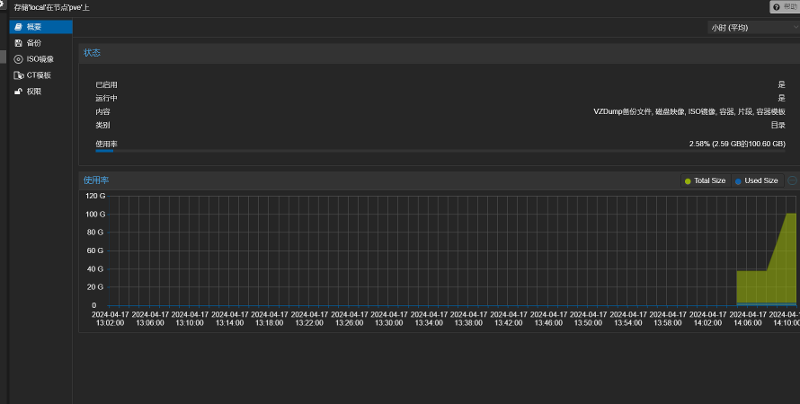Click the undo zoom icon beside Used Size
Screen dimensions: 800x404
click(x=792, y=181)
